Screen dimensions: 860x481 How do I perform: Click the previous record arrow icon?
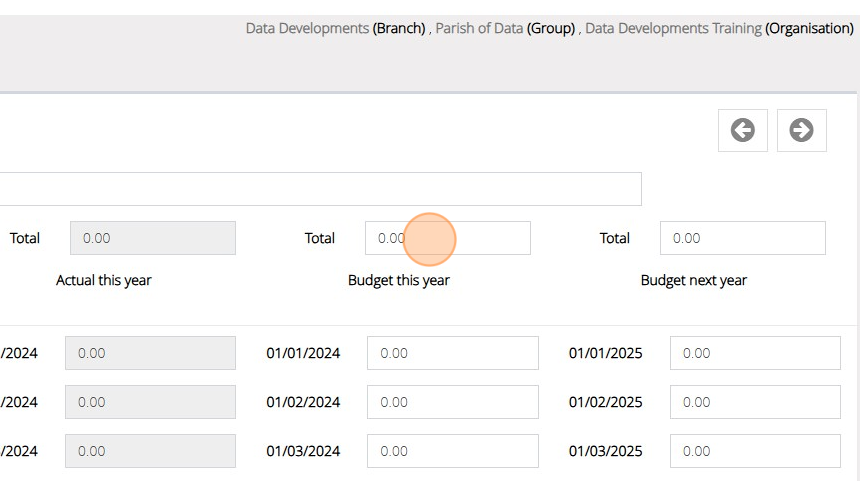pos(742,130)
